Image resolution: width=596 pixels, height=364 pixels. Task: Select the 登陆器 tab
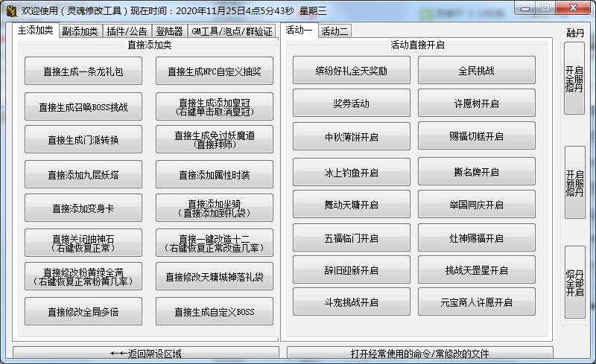coord(168,31)
